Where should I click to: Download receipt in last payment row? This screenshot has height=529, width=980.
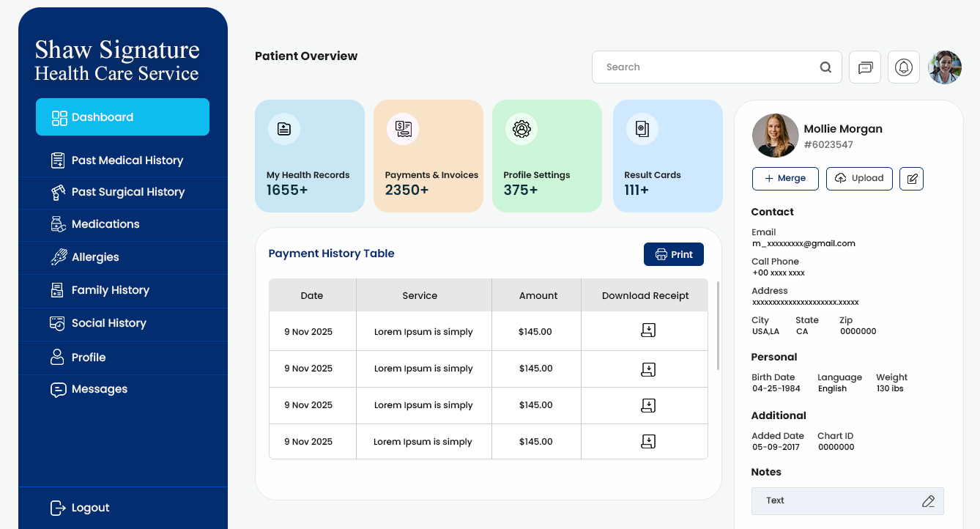(x=647, y=441)
